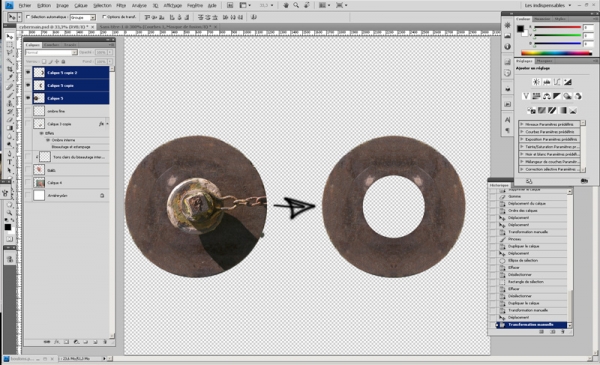This screenshot has width=600, height=365.
Task: Add a Color Balance adjustment icon
Action: click(x=546, y=96)
